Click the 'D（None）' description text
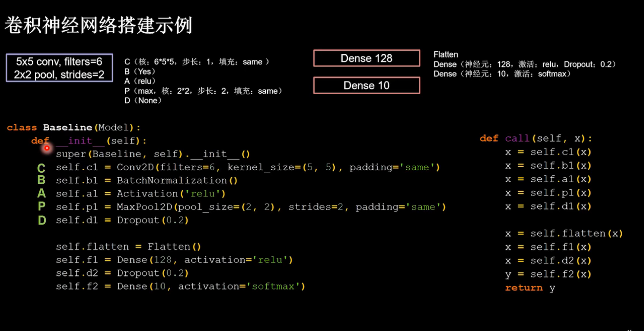This screenshot has height=331, width=644. (x=143, y=100)
